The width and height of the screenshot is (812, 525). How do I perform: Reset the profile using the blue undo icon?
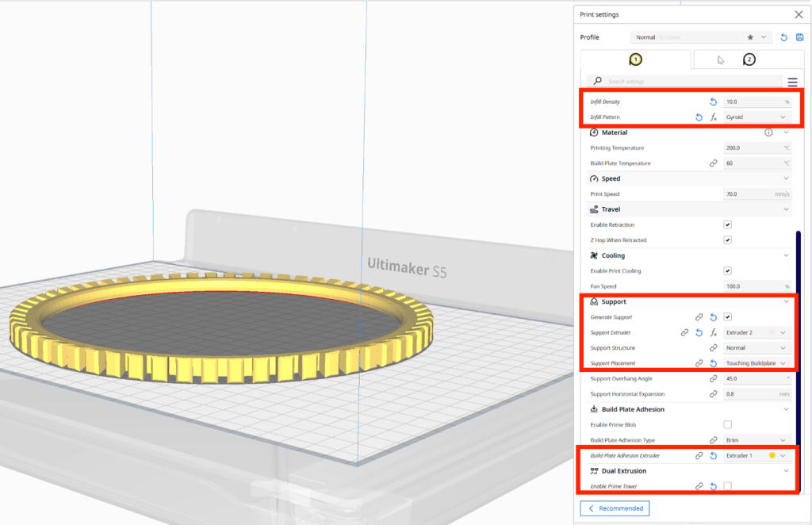point(784,37)
